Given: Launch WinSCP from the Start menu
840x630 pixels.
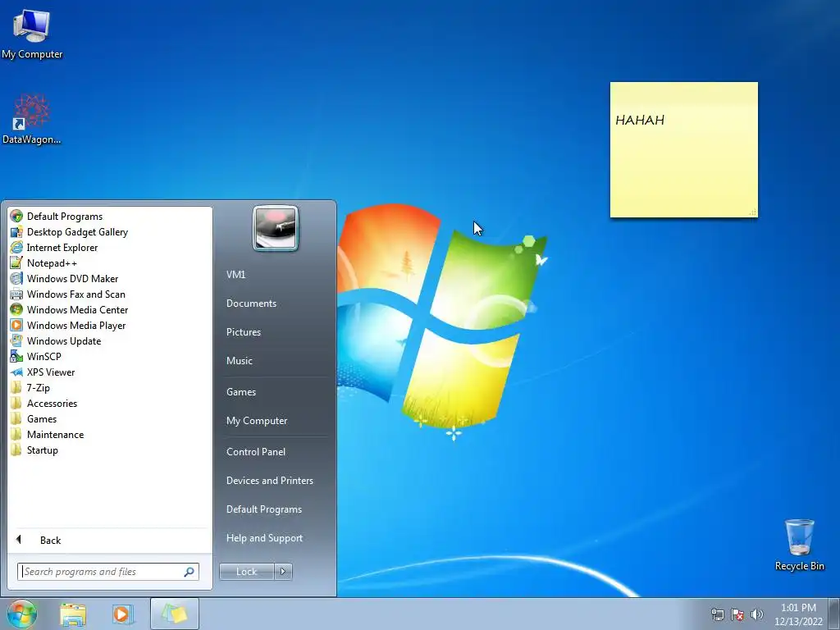Looking at the screenshot, I should (44, 356).
